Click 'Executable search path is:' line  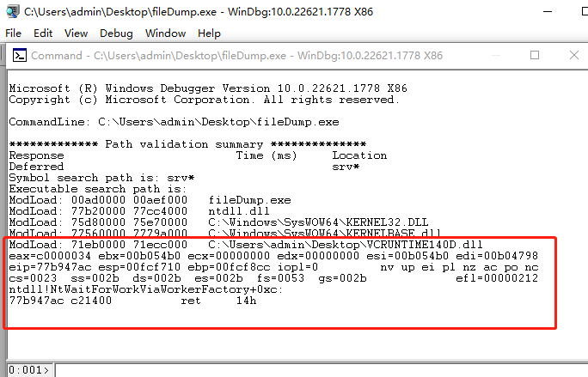pyautogui.click(x=97, y=189)
